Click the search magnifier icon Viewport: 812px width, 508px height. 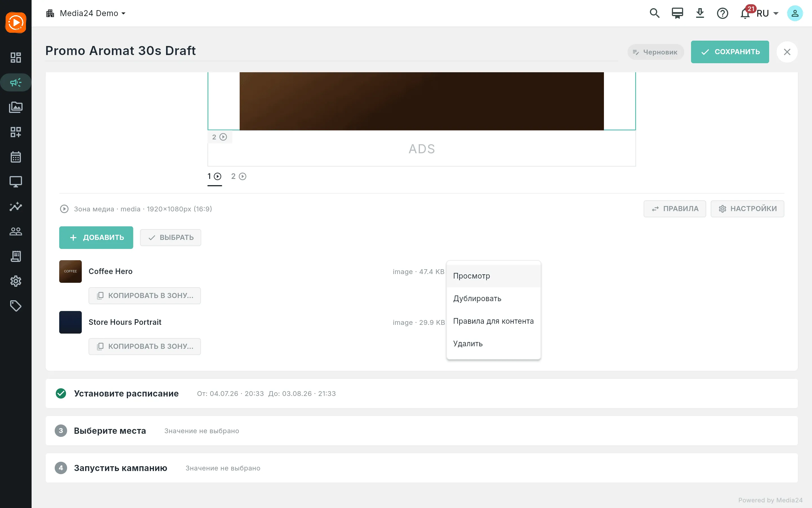click(655, 13)
